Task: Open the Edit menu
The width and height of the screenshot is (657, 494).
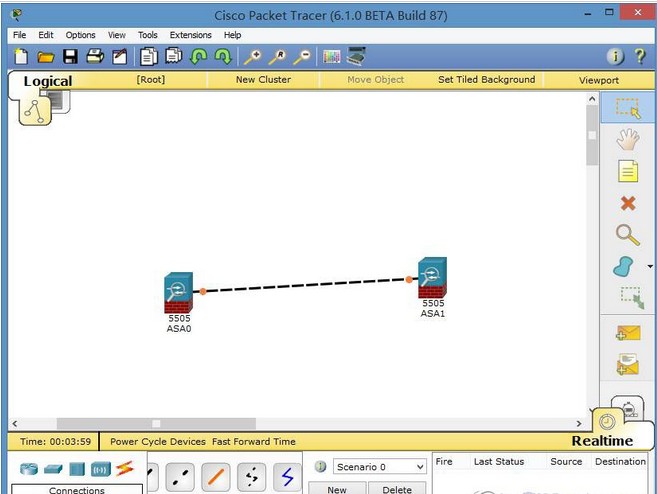Action: coord(46,35)
